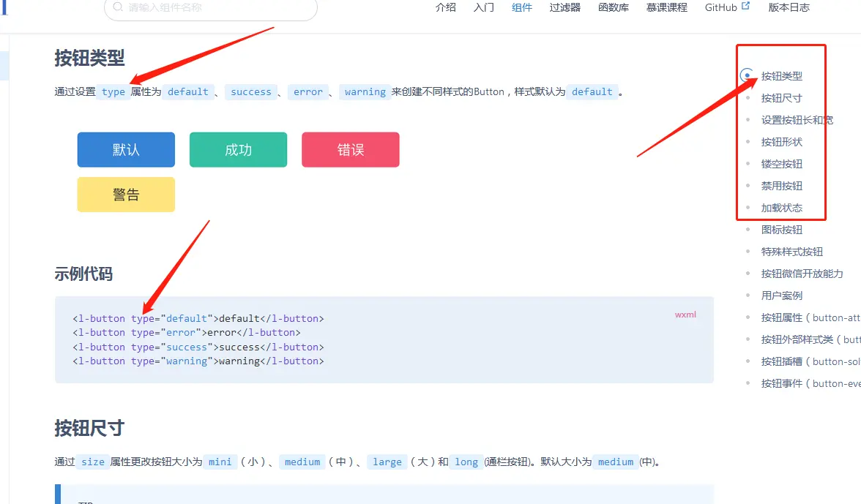Image resolution: width=861 pixels, height=504 pixels.
Task: Click the inline code 'long'
Action: pyautogui.click(x=466, y=462)
